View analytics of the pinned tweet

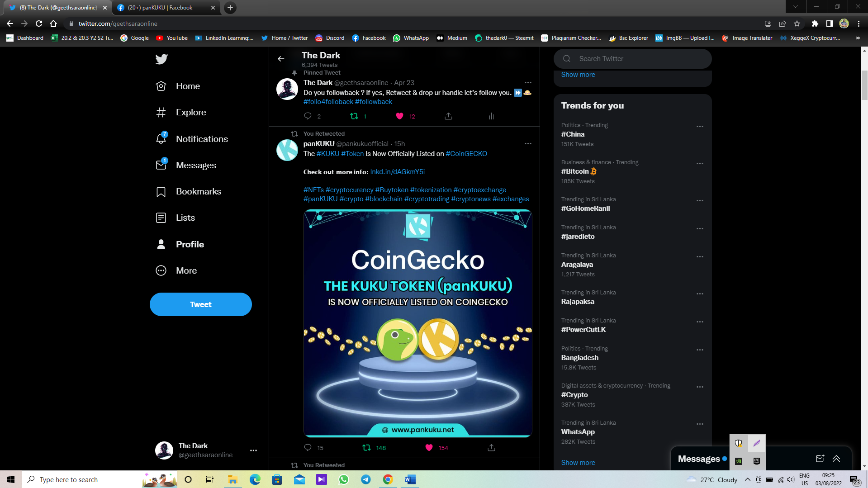click(x=491, y=116)
